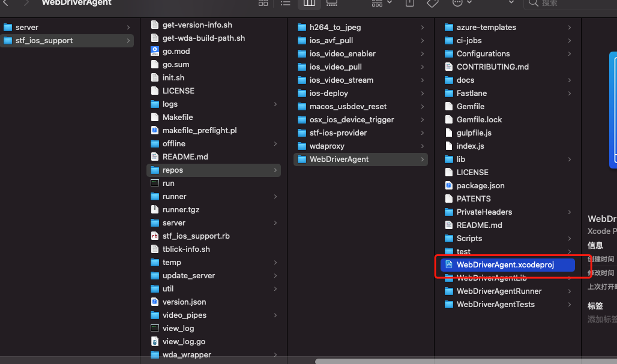
Task: Click the back navigation arrow
Action: [6, 3]
